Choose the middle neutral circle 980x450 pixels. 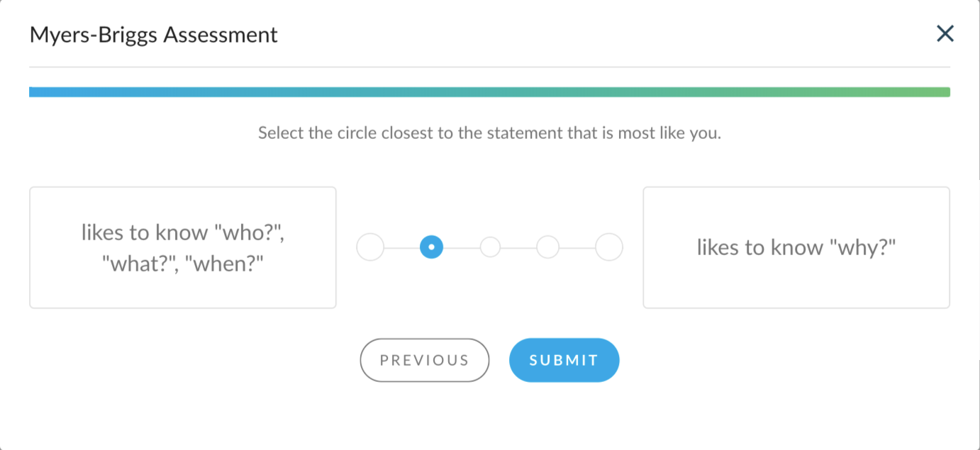pyautogui.click(x=490, y=247)
